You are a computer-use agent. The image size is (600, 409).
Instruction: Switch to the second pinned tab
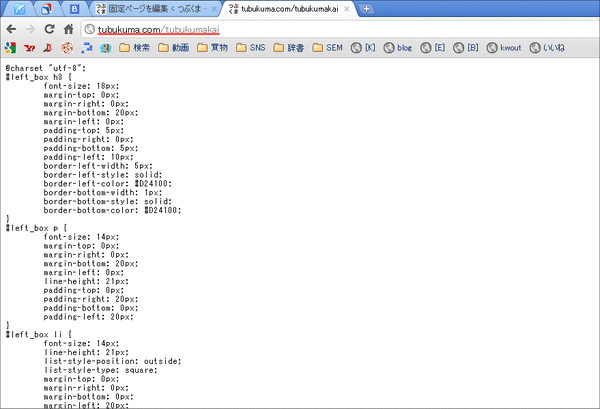click(x=47, y=9)
